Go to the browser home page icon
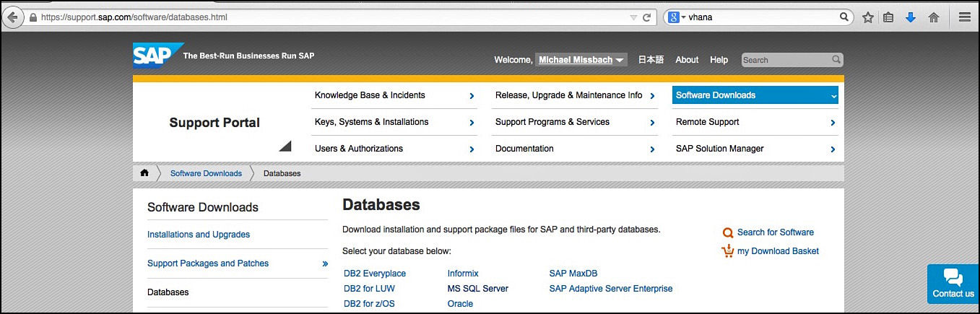The width and height of the screenshot is (980, 314). tap(934, 17)
